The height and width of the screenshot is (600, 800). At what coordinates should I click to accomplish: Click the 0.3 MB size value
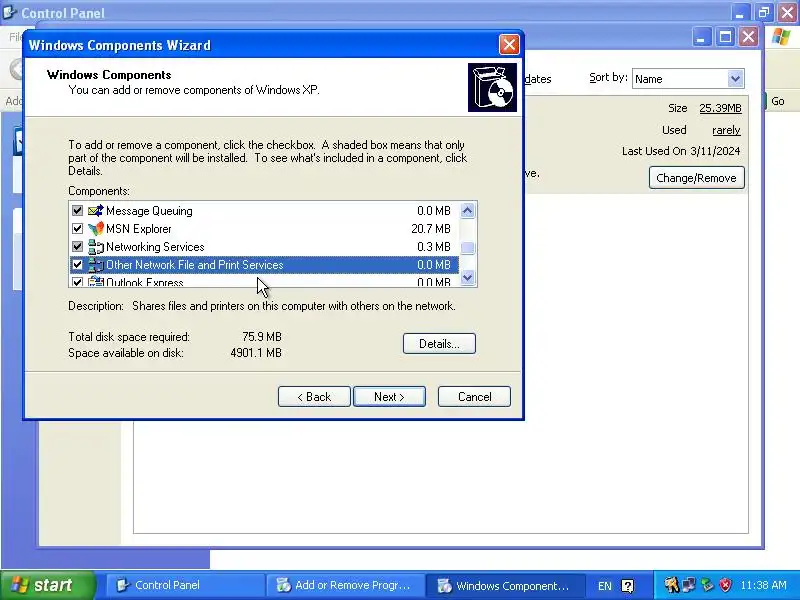434,247
